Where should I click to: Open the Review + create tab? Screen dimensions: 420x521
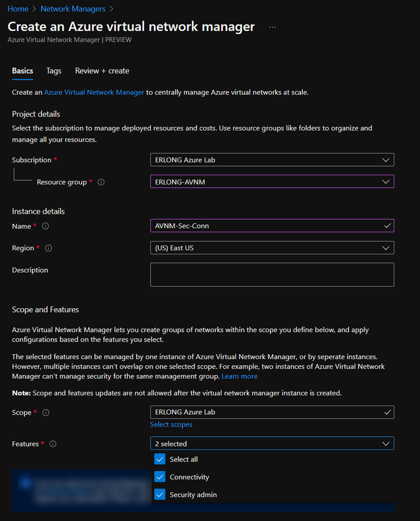point(102,71)
